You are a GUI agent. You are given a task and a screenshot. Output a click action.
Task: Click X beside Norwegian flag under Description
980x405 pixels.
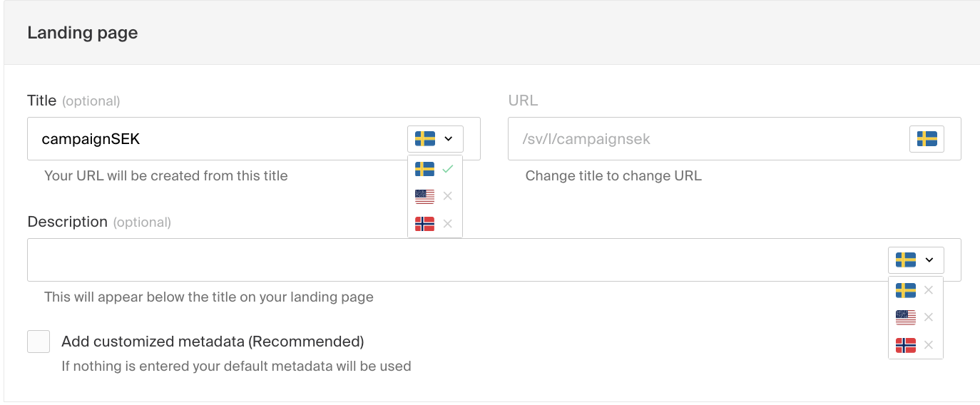tap(929, 345)
